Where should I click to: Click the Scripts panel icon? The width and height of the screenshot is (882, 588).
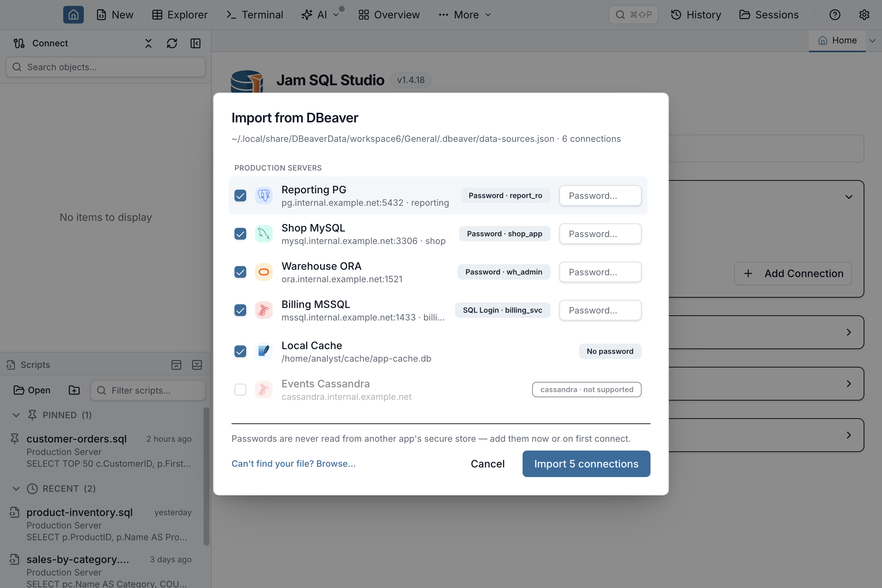click(x=11, y=365)
